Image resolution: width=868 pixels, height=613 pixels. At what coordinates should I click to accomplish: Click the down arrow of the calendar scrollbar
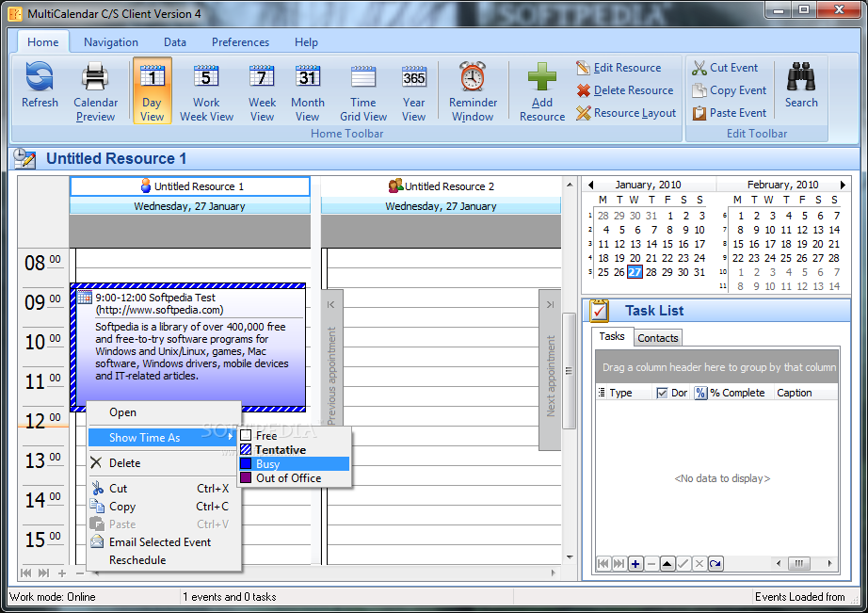569,557
